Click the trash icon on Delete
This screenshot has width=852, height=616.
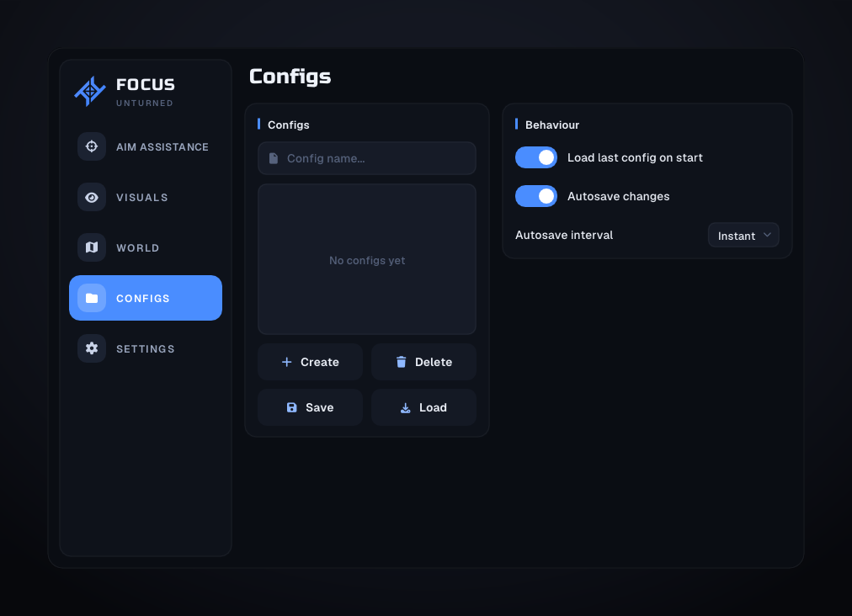(401, 362)
